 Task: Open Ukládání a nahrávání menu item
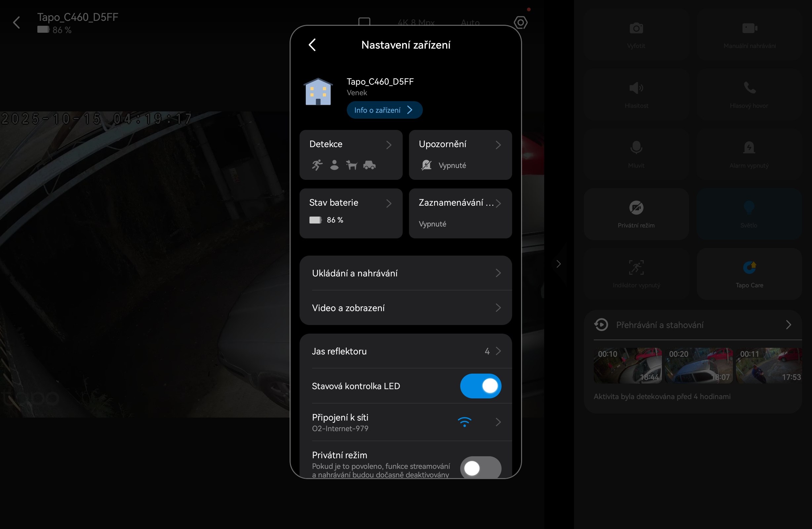(x=405, y=273)
